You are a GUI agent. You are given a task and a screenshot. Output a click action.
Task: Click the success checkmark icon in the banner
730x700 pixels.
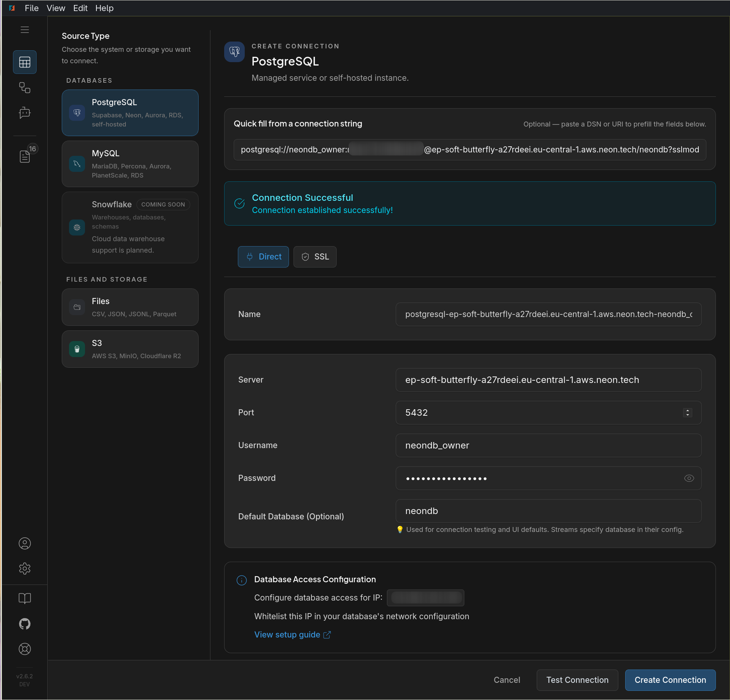(239, 203)
